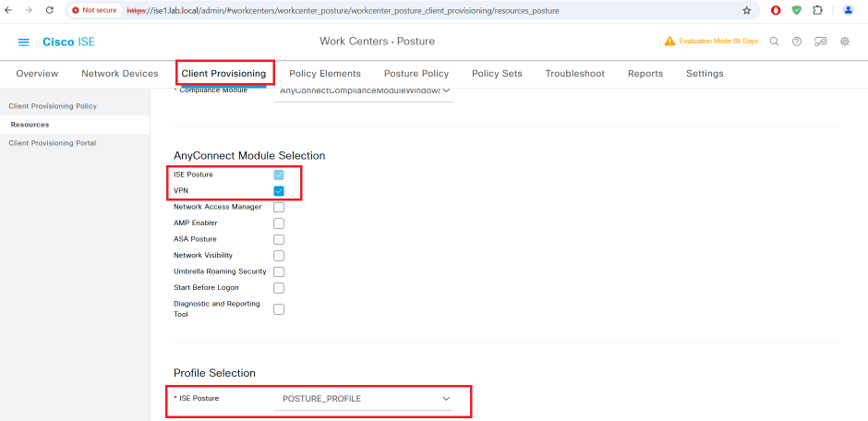Open the Cisco ISE hamburger menu
868x421 pixels.
[24, 42]
